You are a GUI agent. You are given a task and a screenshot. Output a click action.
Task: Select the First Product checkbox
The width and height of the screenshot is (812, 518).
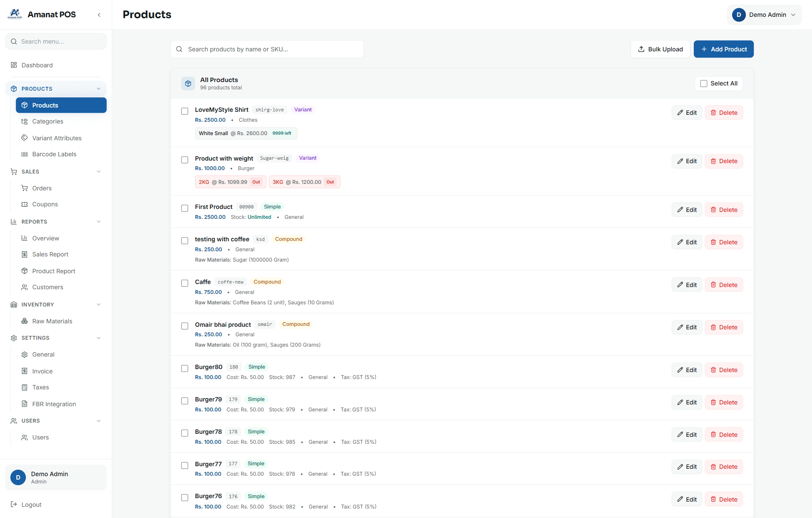(185, 208)
